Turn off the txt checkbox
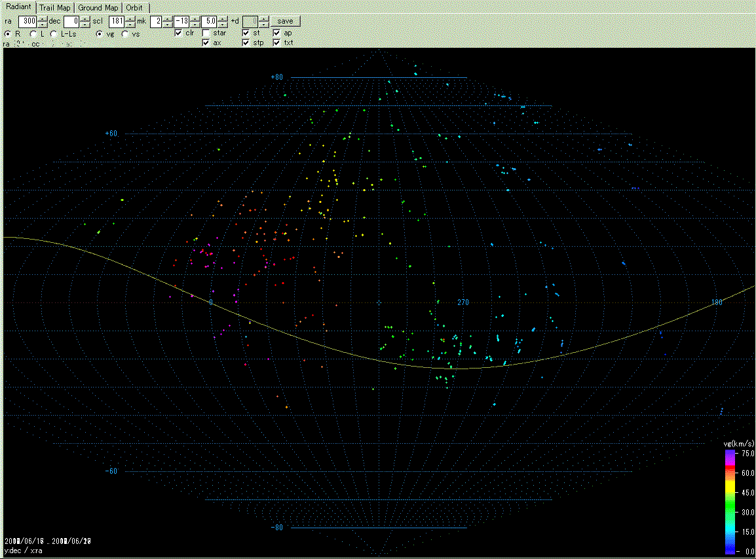Image resolution: width=756 pixels, height=559 pixels. click(277, 43)
